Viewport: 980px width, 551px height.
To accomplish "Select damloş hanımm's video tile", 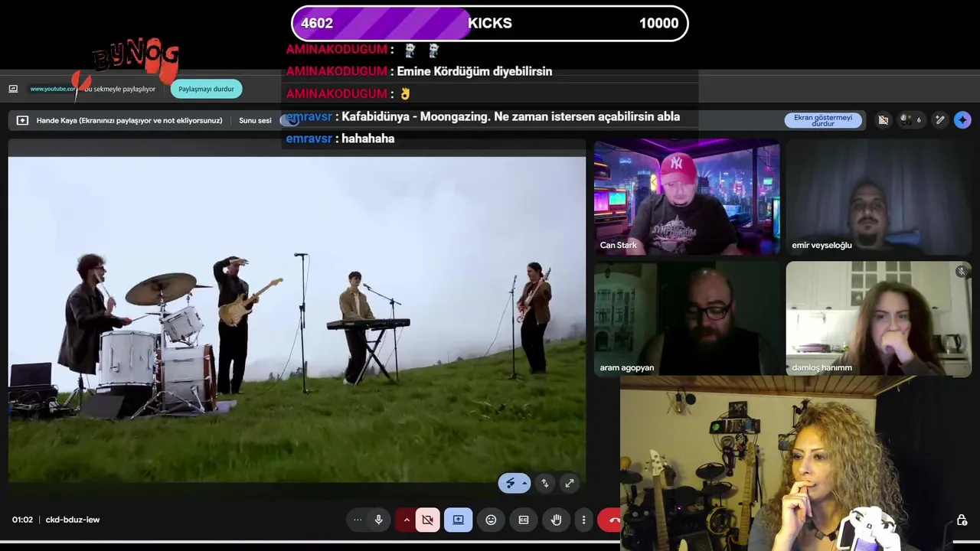I will (x=878, y=318).
